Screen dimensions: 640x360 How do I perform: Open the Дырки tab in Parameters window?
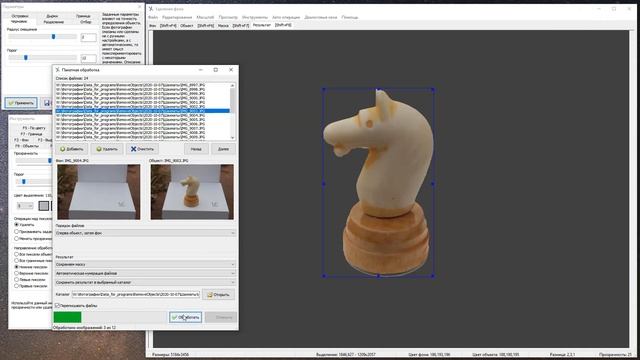click(x=52, y=16)
